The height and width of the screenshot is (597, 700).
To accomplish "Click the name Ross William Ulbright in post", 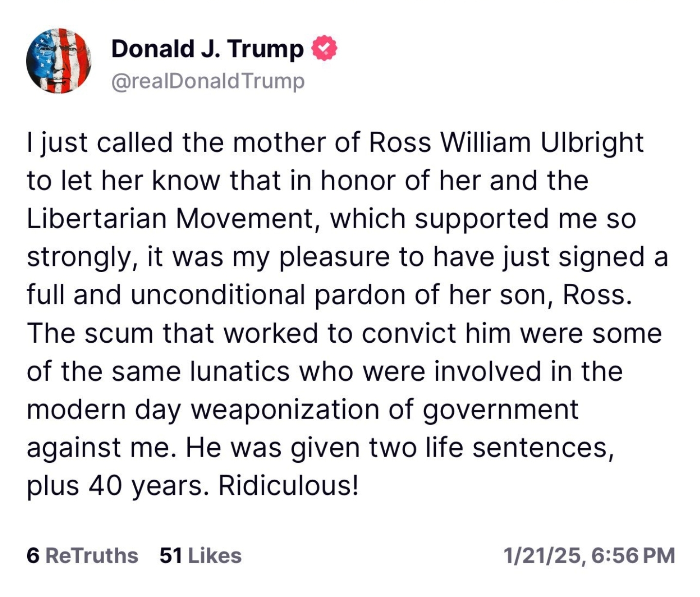I will [506, 142].
